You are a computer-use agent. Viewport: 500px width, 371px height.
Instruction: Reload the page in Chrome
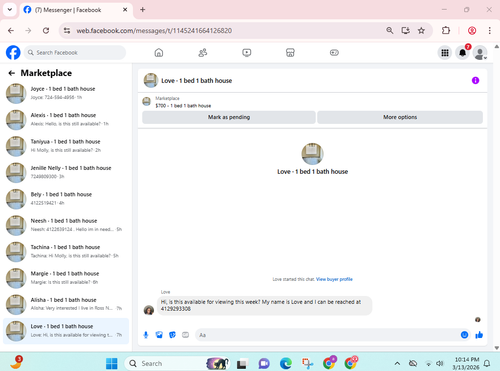click(46, 31)
